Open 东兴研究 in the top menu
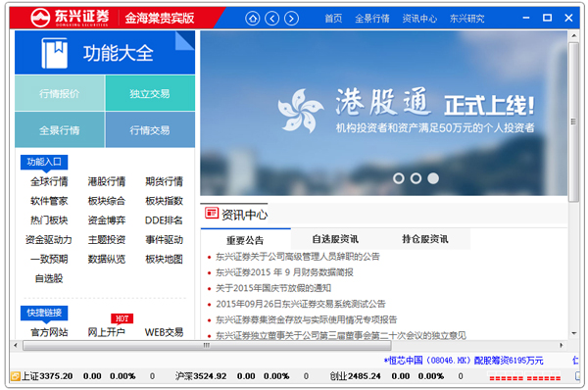Viewport: 588px width, 390px height. point(466,19)
